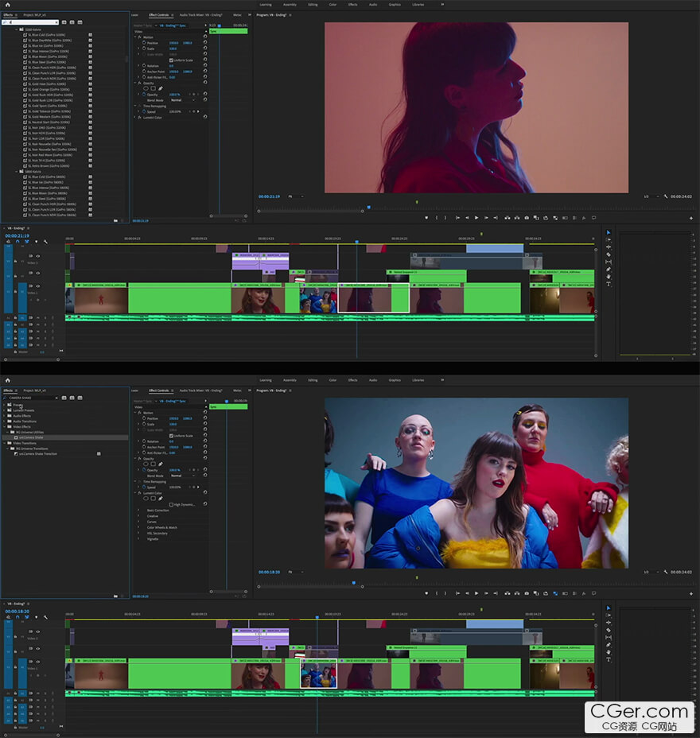
Task: Enable High Dynamic Range checkbox in lower Effect Controls
Action: 171,504
